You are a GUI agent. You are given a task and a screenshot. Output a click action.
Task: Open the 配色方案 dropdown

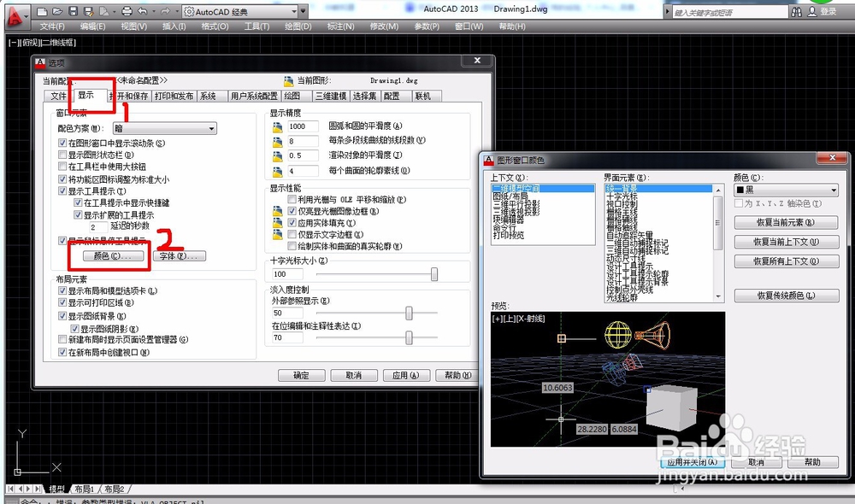(165, 129)
